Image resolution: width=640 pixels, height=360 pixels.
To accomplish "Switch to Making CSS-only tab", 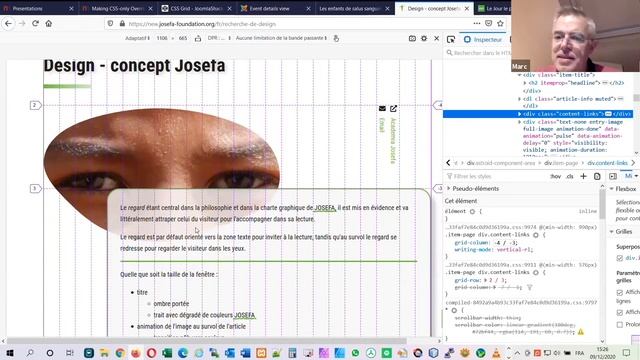I will coord(118,8).
